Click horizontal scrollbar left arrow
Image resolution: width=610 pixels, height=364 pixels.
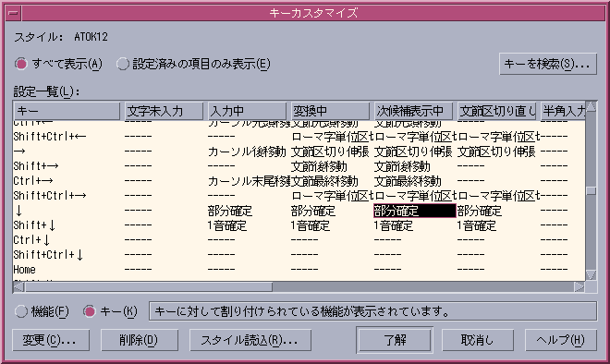18,287
